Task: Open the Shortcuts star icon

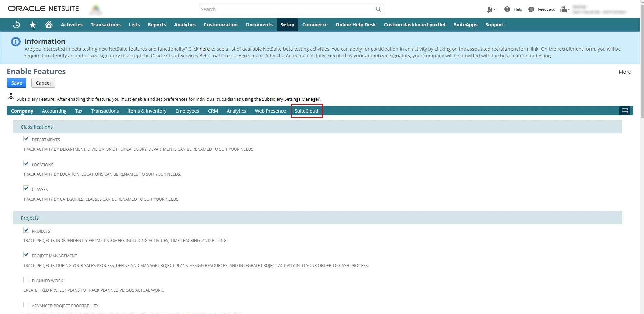Action: tap(33, 25)
